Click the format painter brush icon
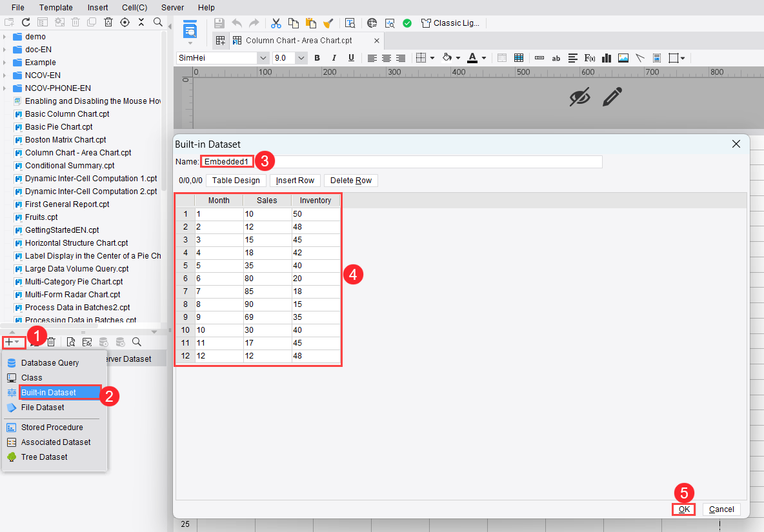The width and height of the screenshot is (764, 532). [328, 23]
